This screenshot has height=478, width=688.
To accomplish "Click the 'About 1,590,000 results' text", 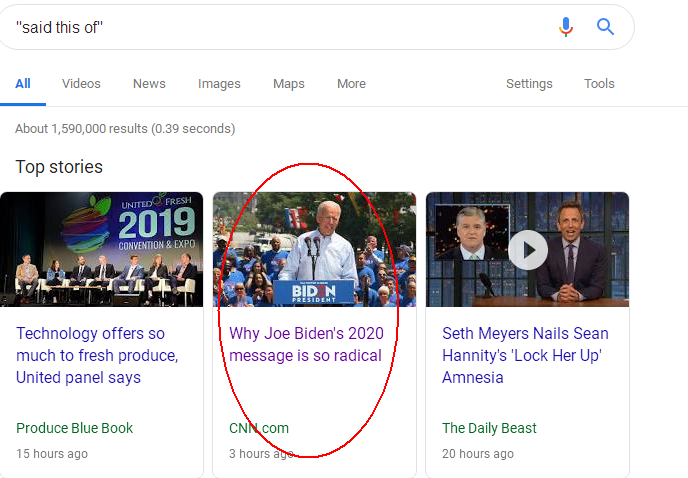I will click(125, 129).
